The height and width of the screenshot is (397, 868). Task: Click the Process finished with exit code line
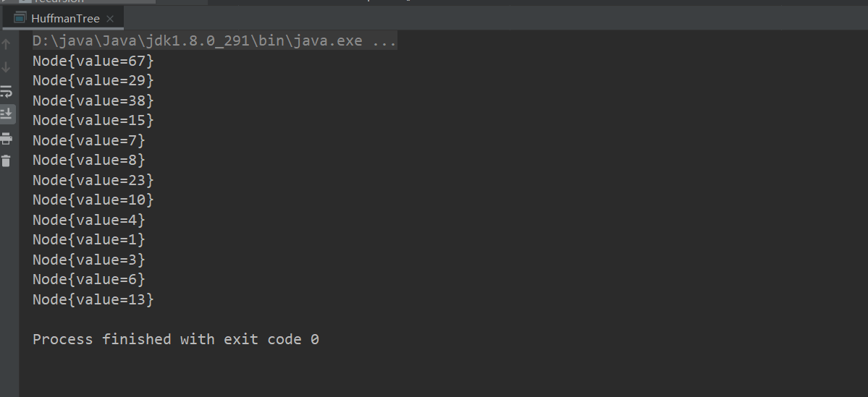coord(175,339)
